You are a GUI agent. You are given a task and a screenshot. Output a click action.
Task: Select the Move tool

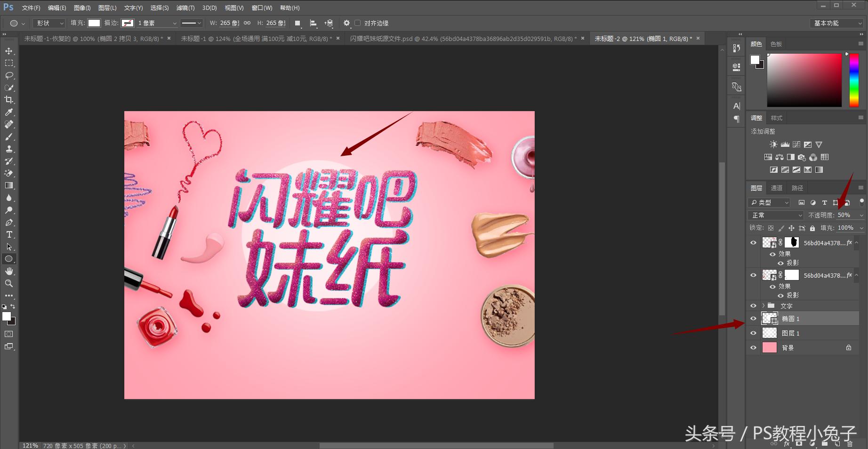[x=9, y=50]
